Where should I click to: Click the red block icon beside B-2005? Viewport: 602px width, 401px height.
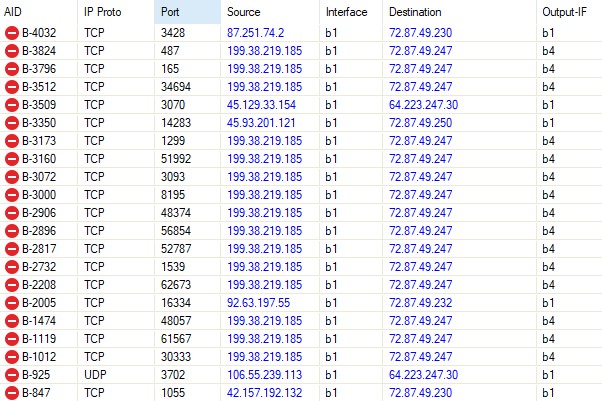pyautogui.click(x=12, y=303)
